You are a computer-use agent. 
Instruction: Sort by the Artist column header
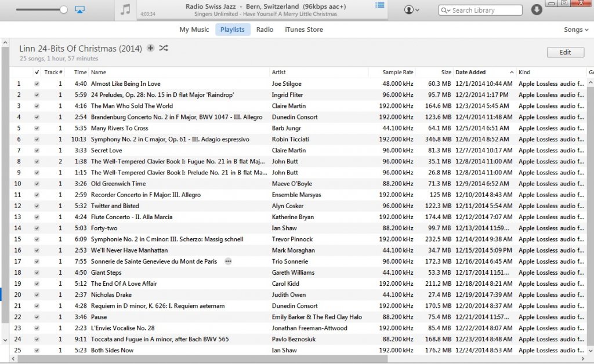point(319,72)
